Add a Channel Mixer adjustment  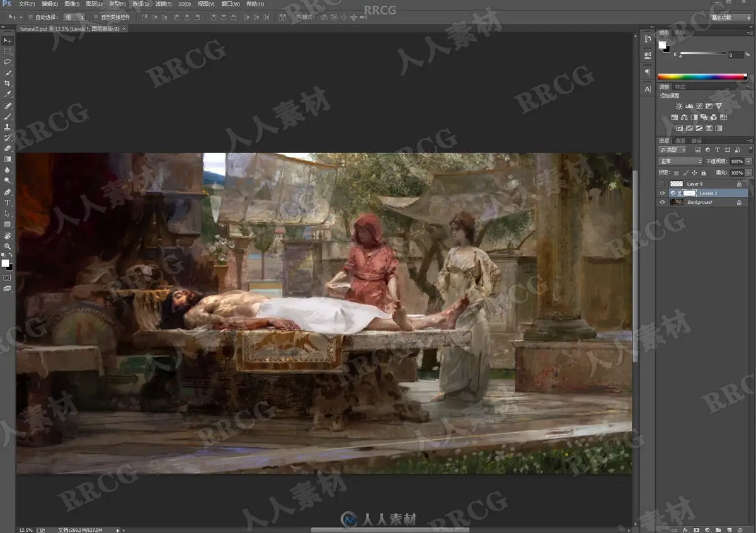pos(714,117)
